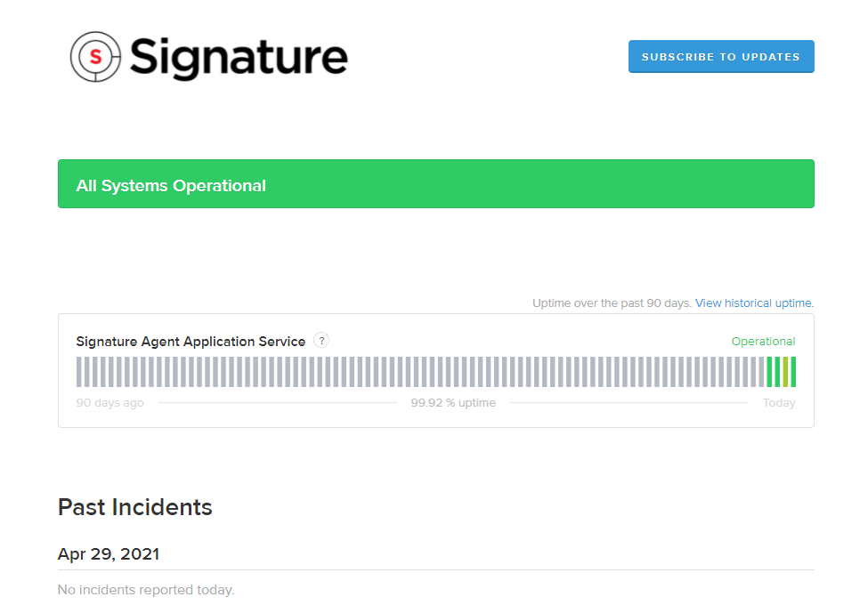Image resolution: width=868 pixels, height=613 pixels.
Task: Click the last gray bar before green bars
Action: pyautogui.click(x=761, y=372)
